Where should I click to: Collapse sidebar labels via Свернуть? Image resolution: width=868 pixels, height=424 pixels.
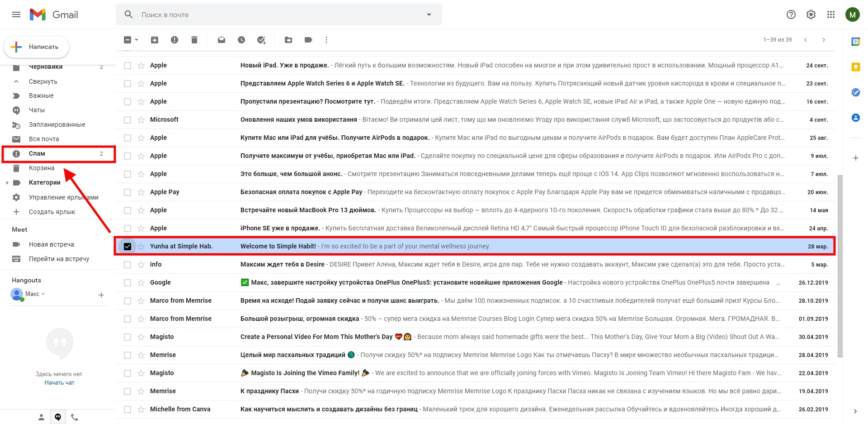(43, 81)
